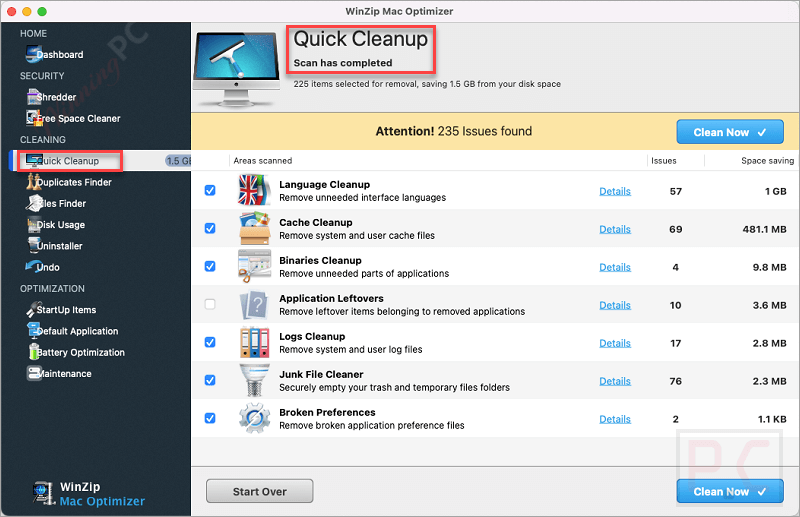800x517 pixels.
Task: Select the Shredder tool icon
Action: (32, 97)
